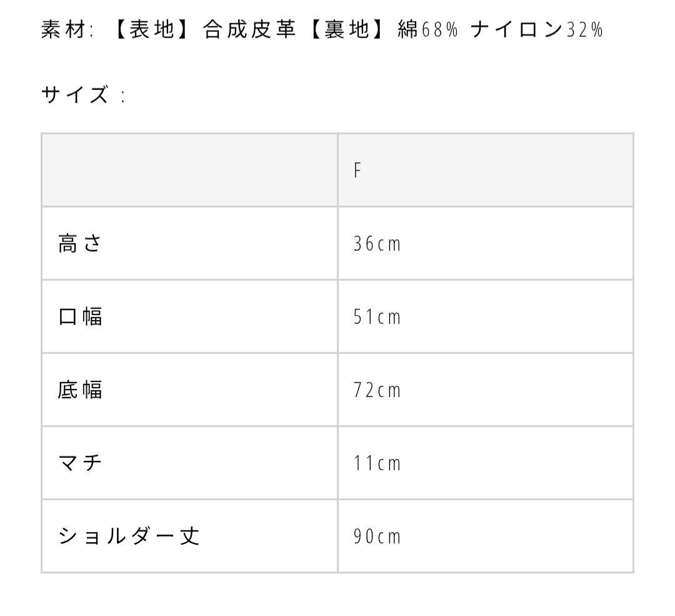Click the 口幅 row label
Viewport: 675px width, 616px height.
coord(80,316)
